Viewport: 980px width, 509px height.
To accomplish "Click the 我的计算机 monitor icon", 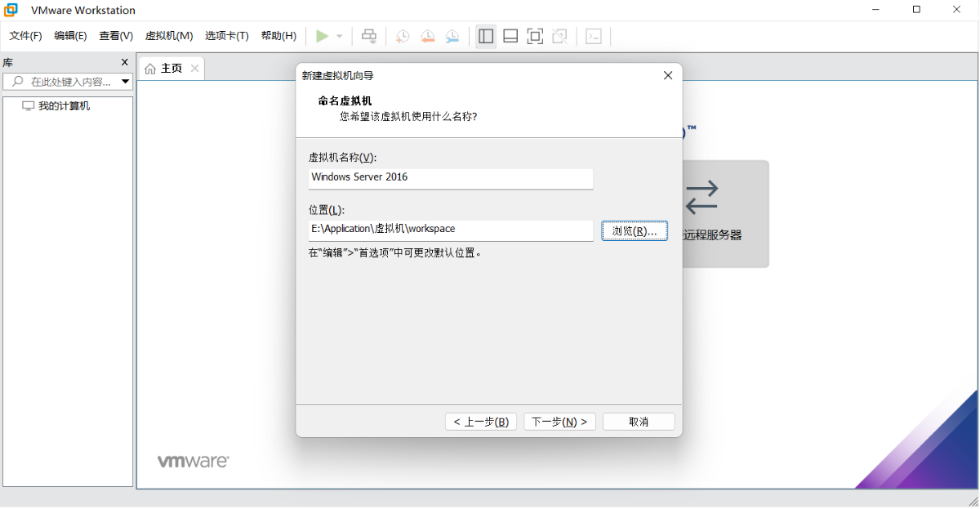I will [29, 106].
